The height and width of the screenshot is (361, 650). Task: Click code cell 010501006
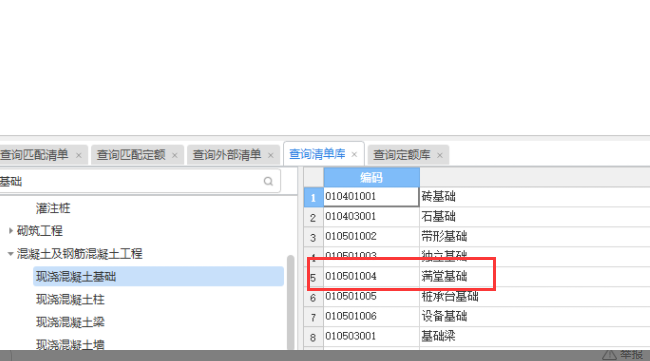click(371, 317)
